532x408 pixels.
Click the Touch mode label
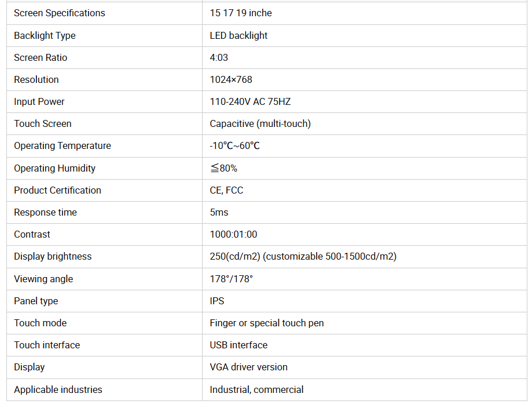pyautogui.click(x=41, y=323)
